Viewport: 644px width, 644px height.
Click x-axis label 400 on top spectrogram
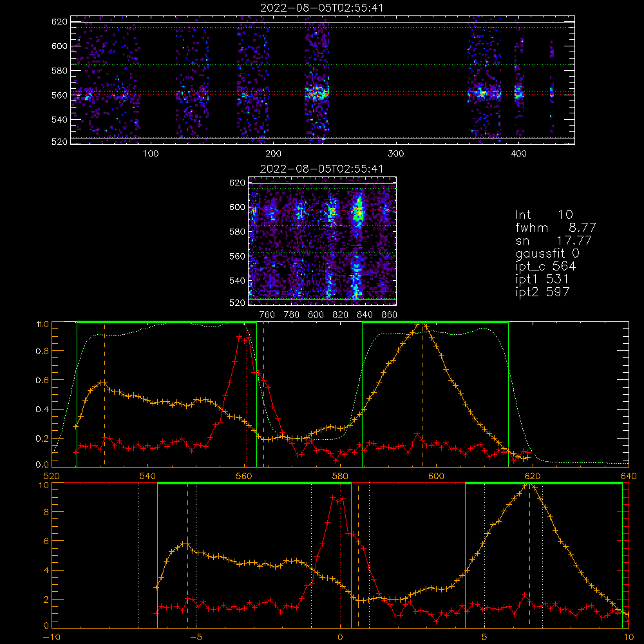click(x=518, y=154)
